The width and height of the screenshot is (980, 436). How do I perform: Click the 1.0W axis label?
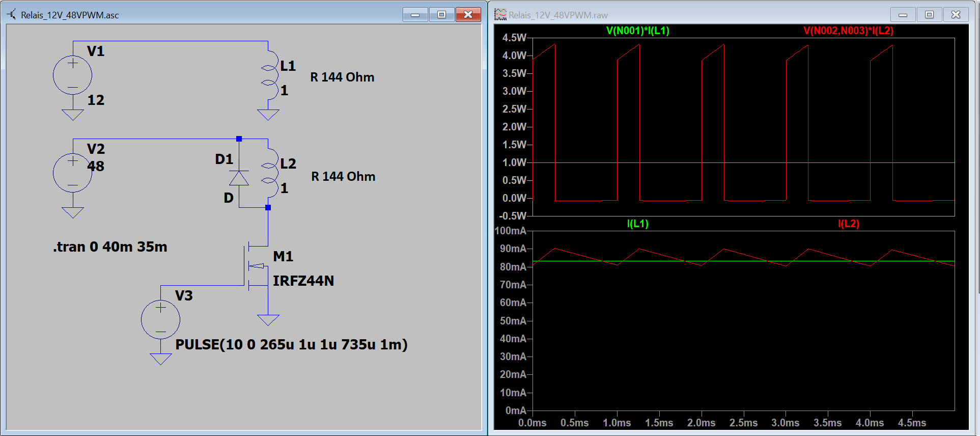coord(514,162)
